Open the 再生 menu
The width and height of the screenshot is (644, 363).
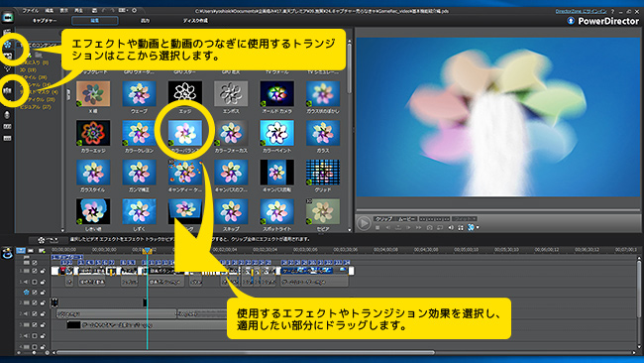click(79, 11)
